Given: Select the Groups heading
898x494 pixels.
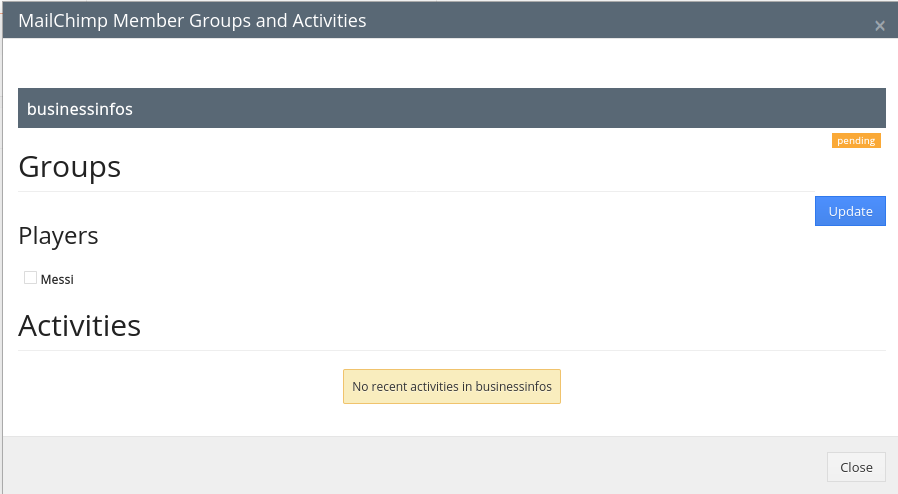Looking at the screenshot, I should (x=70, y=167).
